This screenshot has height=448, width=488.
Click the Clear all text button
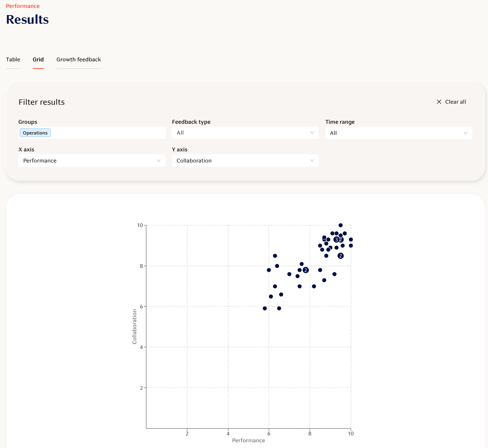point(455,102)
